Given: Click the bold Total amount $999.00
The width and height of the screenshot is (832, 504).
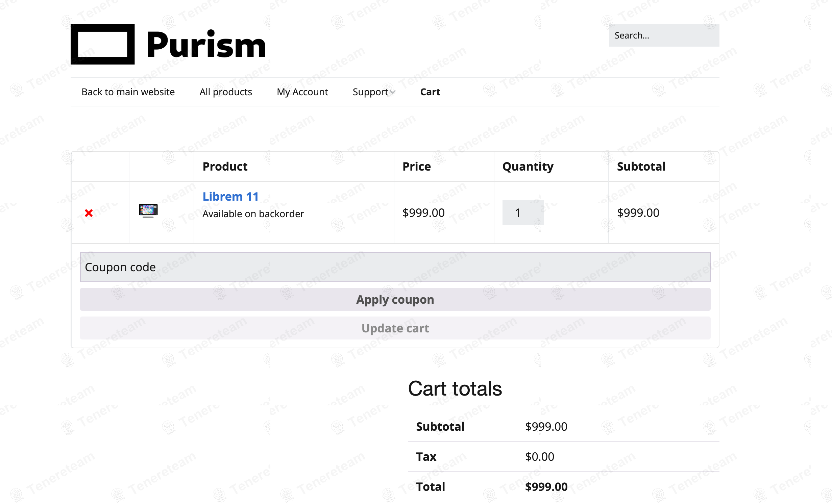Looking at the screenshot, I should click(546, 487).
